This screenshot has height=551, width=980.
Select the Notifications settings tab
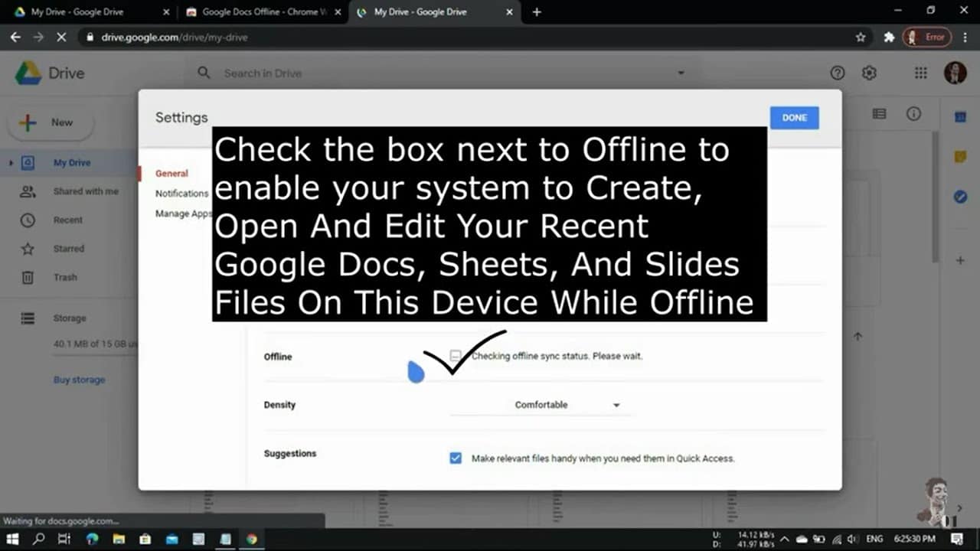coord(181,194)
